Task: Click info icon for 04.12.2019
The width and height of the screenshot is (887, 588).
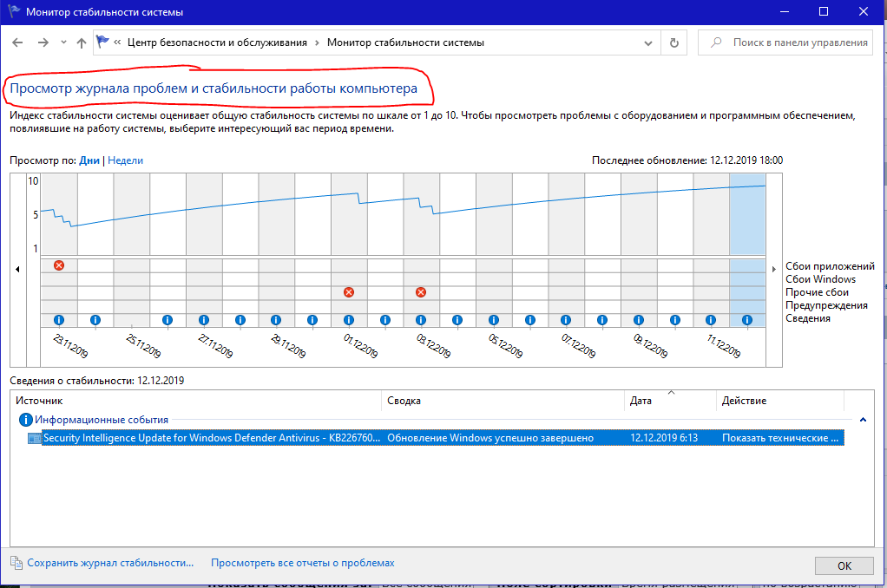Action: (457, 320)
